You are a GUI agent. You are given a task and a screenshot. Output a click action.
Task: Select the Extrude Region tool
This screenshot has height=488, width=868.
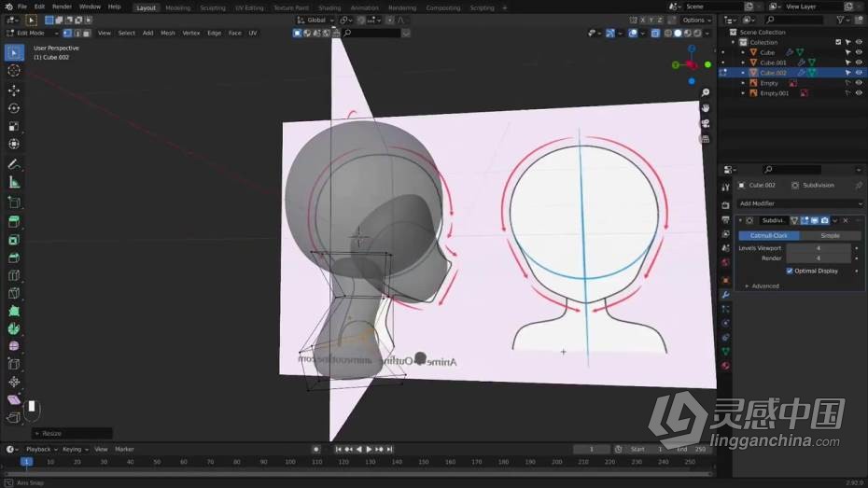click(14, 222)
